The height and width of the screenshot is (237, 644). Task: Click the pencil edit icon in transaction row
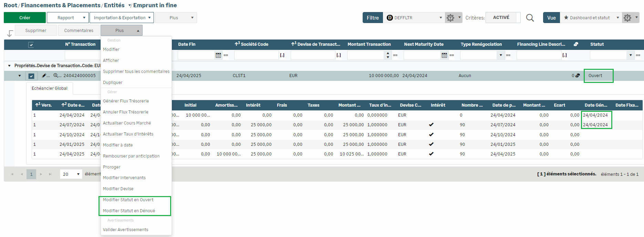(x=44, y=76)
